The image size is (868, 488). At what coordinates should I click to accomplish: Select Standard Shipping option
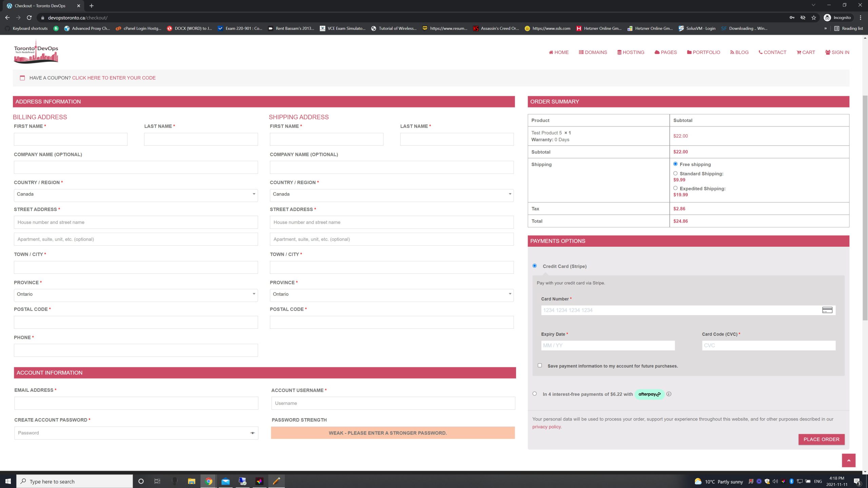[x=675, y=174]
